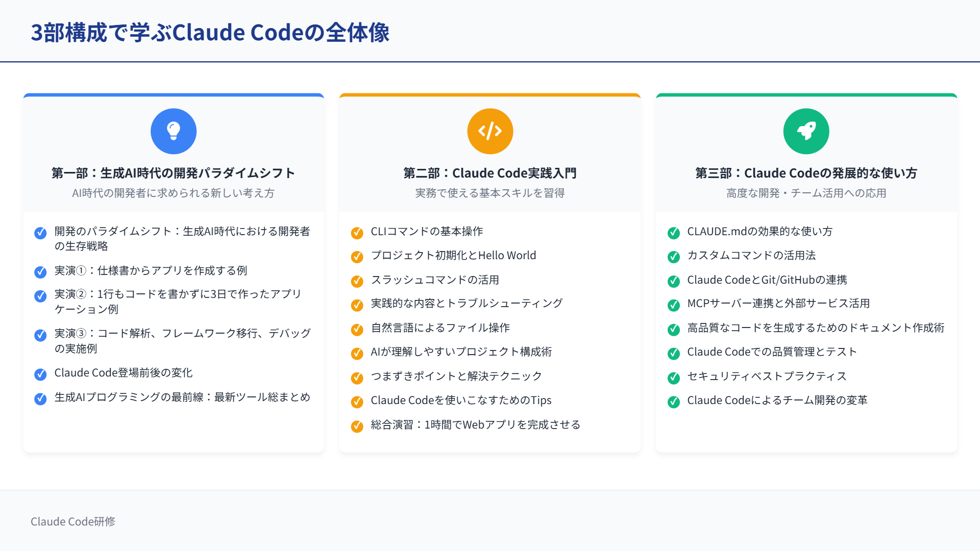Click the check icon beside Claude Codeを使いこなすためのTips
This screenshot has width=980, height=551.
(x=357, y=402)
